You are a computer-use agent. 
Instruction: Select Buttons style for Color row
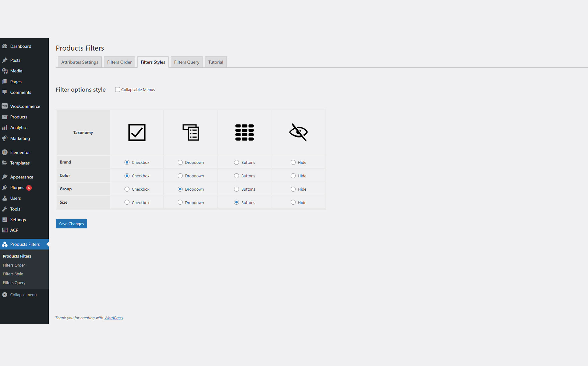[236, 176]
